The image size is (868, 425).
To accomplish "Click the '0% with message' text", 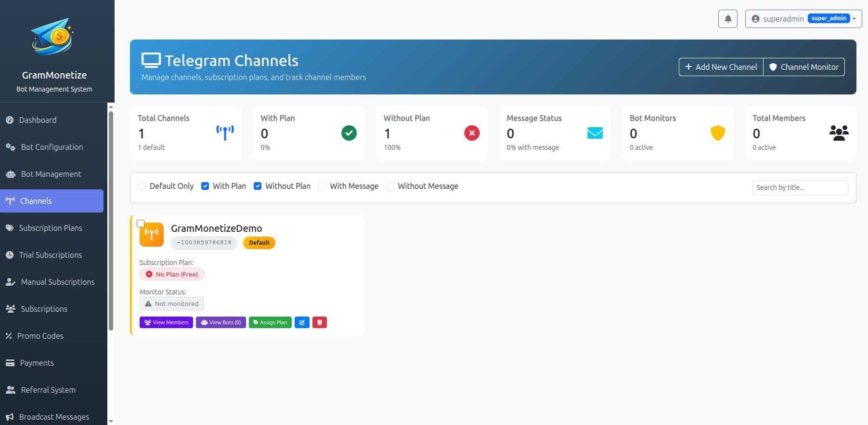I will point(532,147).
